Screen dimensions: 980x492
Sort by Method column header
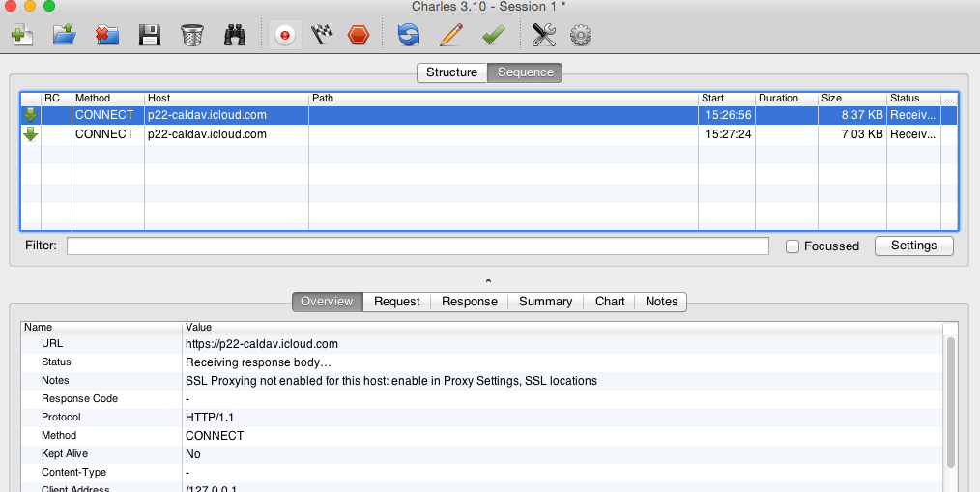(108, 99)
